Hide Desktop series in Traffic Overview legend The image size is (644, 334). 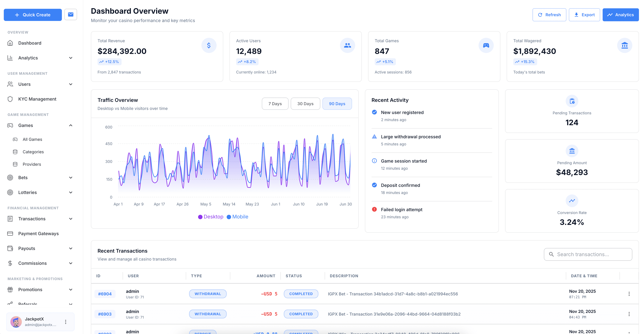click(210, 217)
